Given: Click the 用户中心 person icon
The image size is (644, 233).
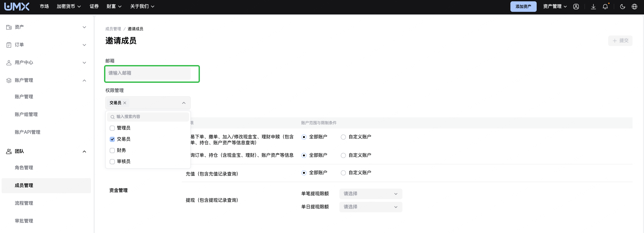Looking at the screenshot, I should point(9,63).
